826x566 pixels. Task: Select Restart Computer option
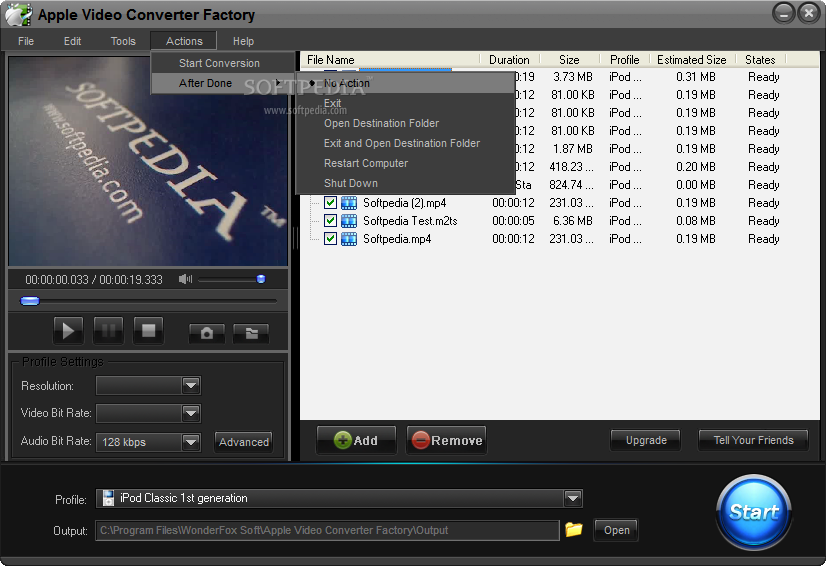tap(405, 163)
